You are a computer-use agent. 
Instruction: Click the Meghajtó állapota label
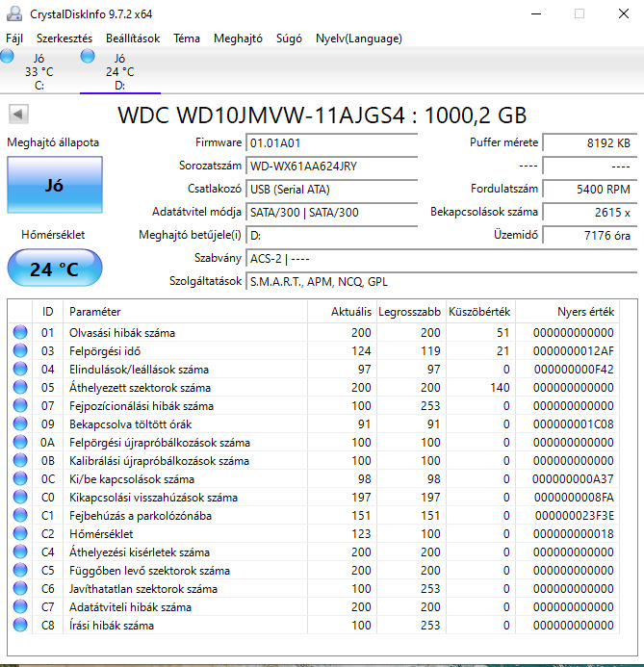pos(53,142)
